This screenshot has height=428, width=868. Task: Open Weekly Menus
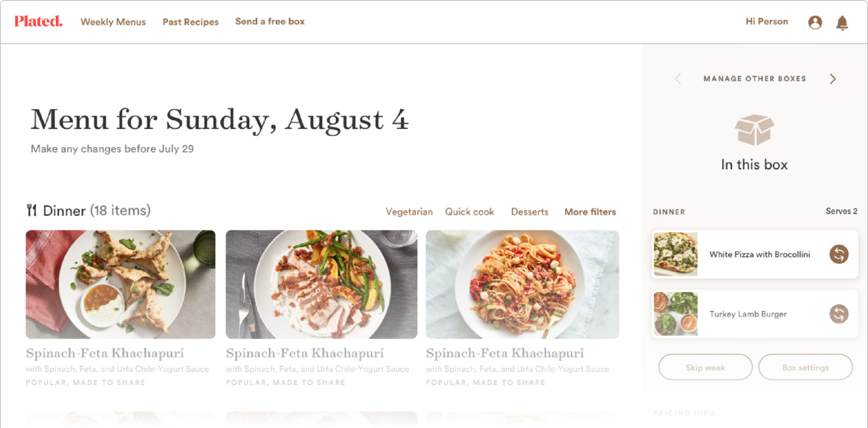[x=113, y=22]
